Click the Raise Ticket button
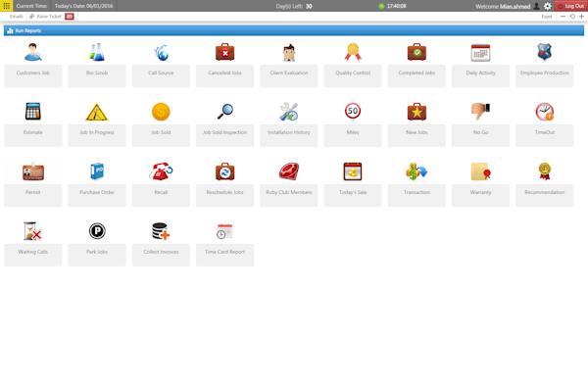The height and width of the screenshot is (388, 588). click(45, 17)
